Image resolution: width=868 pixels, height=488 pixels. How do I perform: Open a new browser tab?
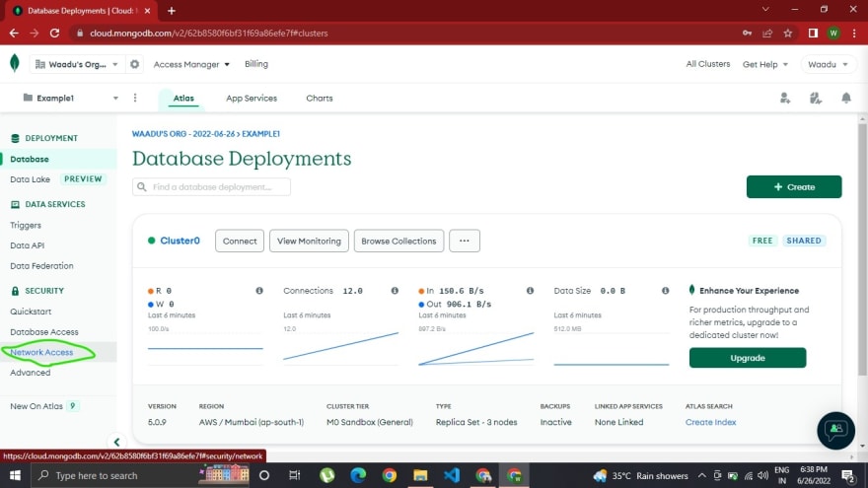click(171, 11)
